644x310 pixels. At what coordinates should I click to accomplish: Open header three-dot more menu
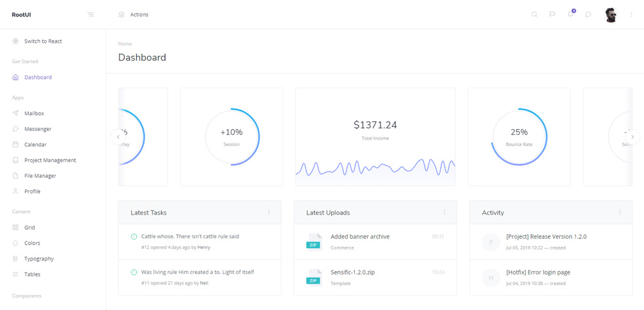pyautogui.click(x=632, y=14)
